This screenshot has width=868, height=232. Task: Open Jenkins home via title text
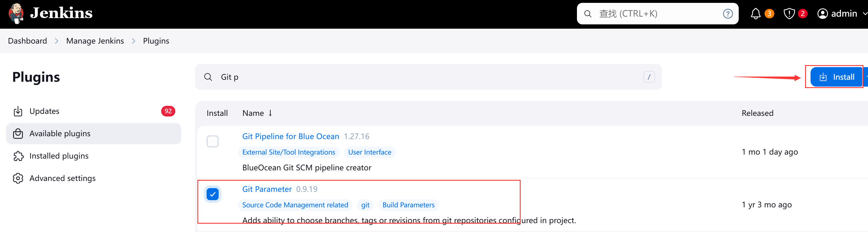(61, 13)
